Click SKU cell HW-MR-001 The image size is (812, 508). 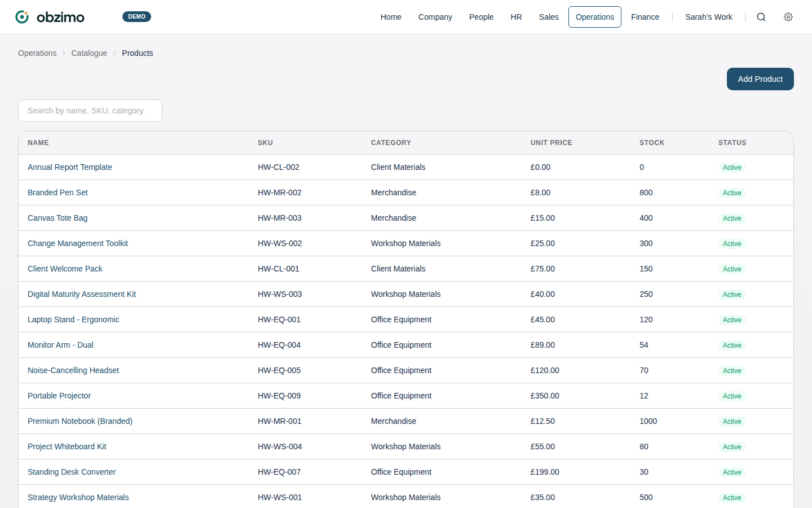280,421
